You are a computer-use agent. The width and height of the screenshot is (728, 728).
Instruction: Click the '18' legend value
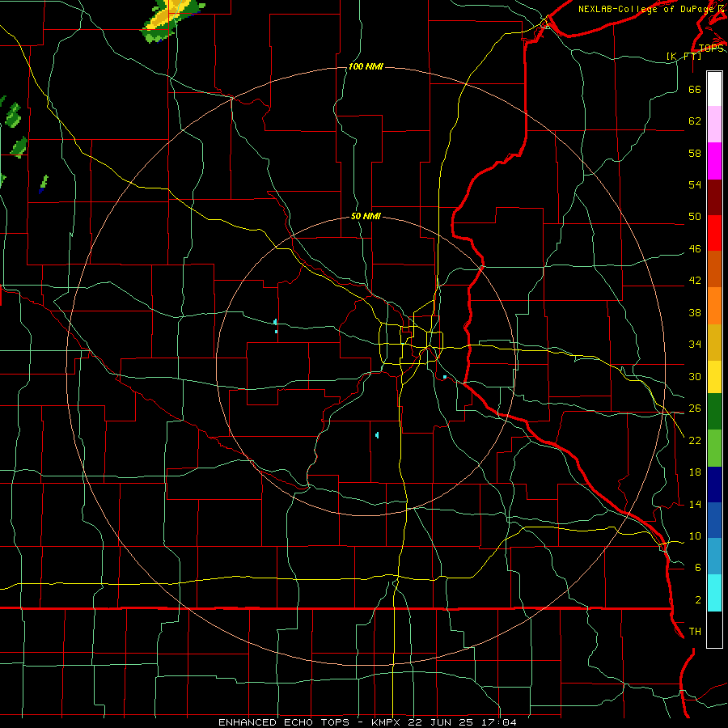(695, 472)
